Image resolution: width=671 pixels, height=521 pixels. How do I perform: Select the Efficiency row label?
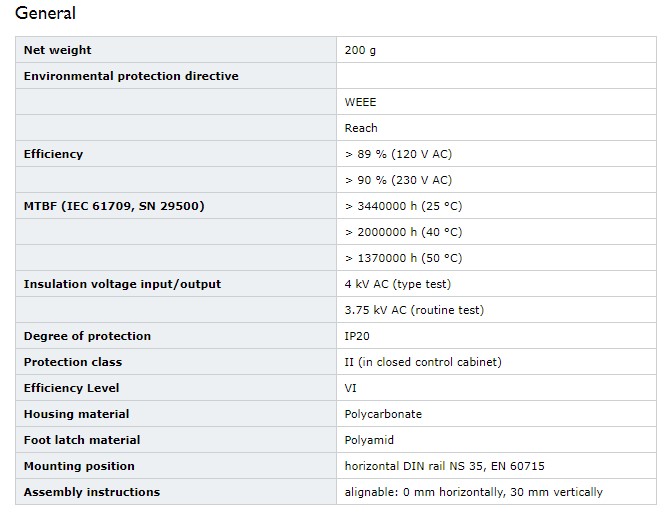[x=53, y=154]
